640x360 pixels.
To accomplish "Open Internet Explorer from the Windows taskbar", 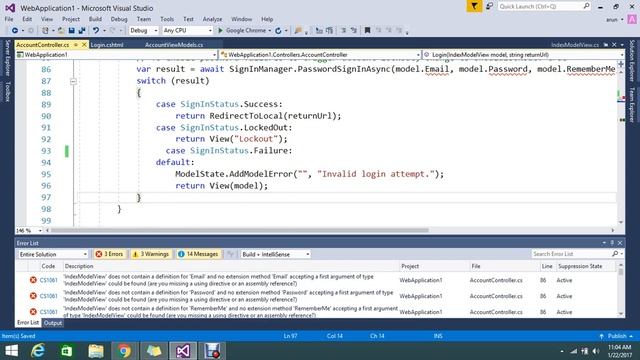I will pos(38,351).
